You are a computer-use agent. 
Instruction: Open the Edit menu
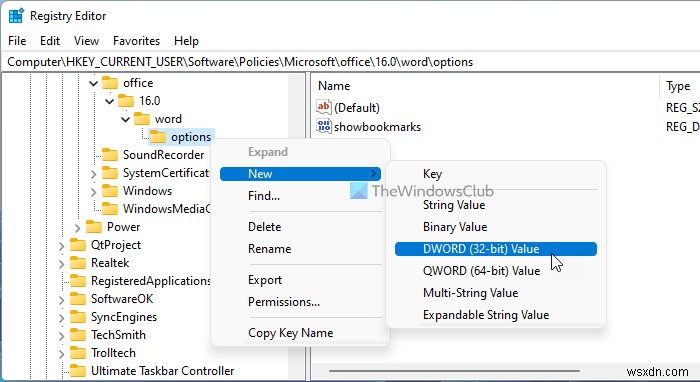pyautogui.click(x=50, y=41)
